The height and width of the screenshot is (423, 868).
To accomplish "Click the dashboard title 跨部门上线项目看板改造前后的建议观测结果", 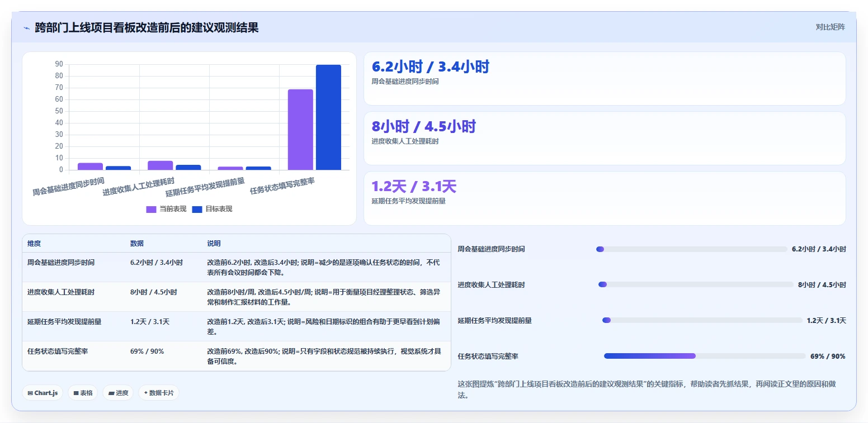I will pyautogui.click(x=147, y=27).
